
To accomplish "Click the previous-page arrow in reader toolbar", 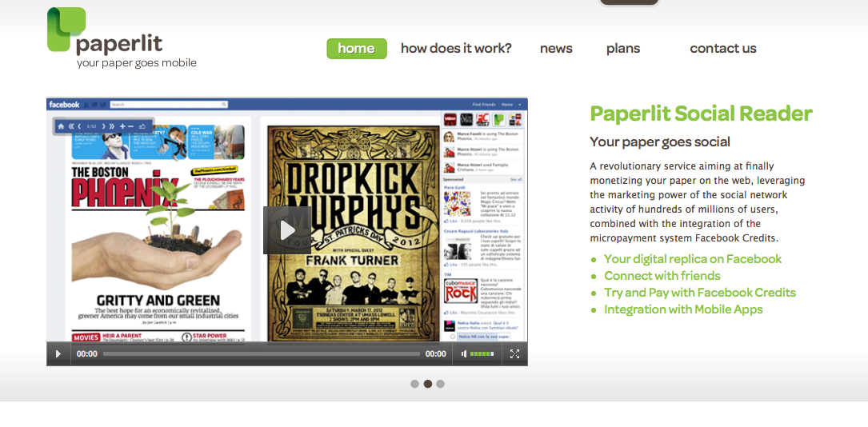I will tap(79, 126).
